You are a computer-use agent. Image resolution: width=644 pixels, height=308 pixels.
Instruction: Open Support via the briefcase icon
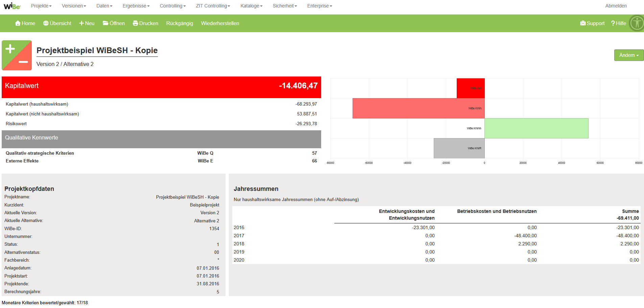click(x=583, y=23)
